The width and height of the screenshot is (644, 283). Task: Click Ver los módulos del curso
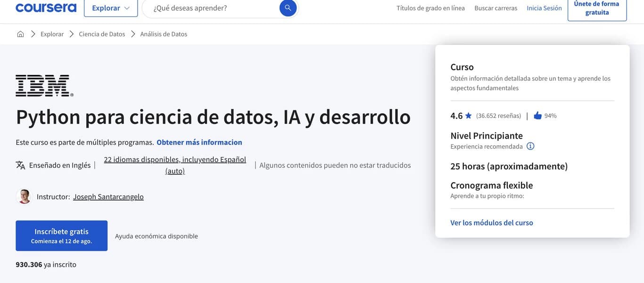tap(492, 223)
